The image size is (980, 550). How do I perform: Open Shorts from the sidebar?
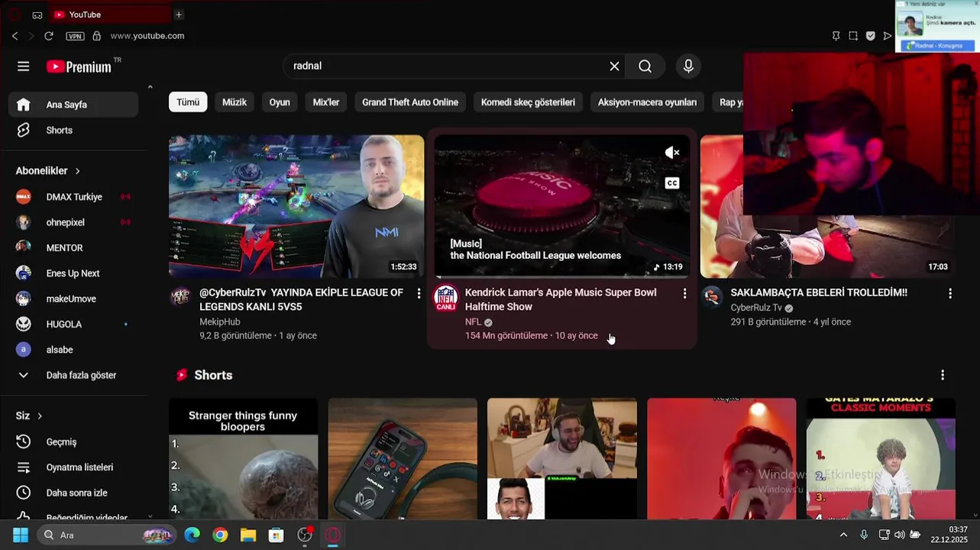point(73,131)
